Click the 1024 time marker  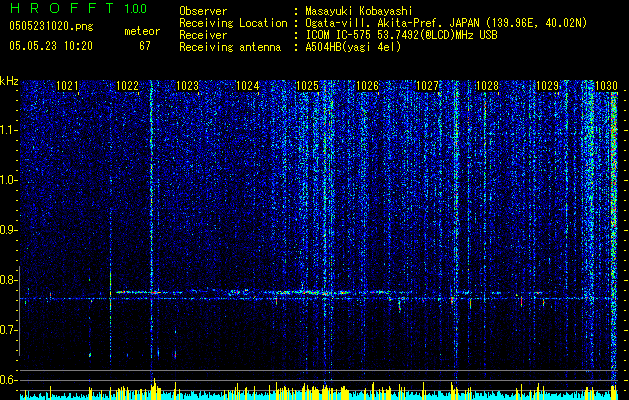point(248,86)
